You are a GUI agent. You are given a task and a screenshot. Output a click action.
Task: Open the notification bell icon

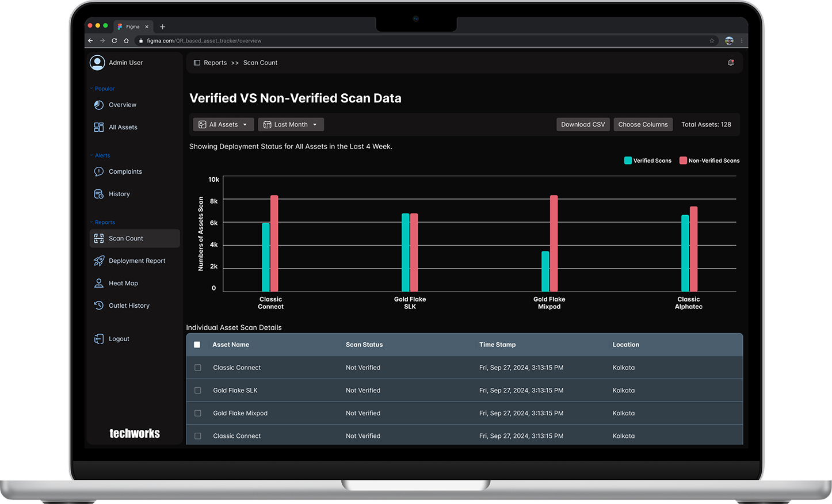(731, 63)
